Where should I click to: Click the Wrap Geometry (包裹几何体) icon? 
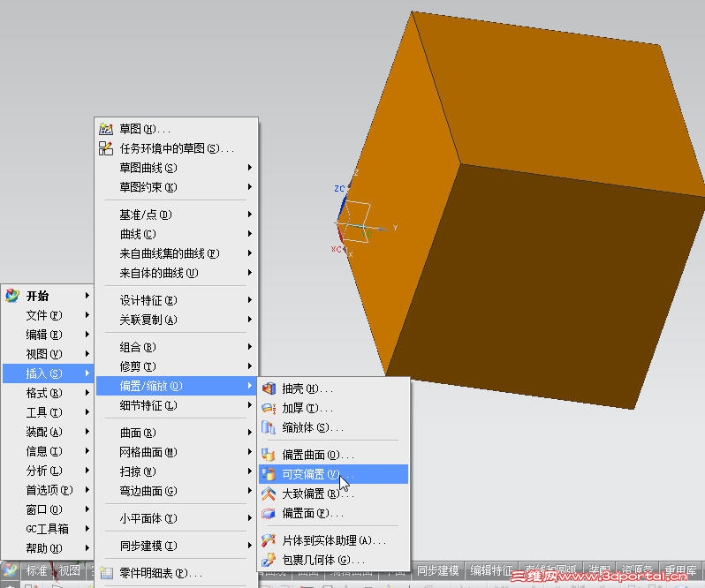coord(269,560)
